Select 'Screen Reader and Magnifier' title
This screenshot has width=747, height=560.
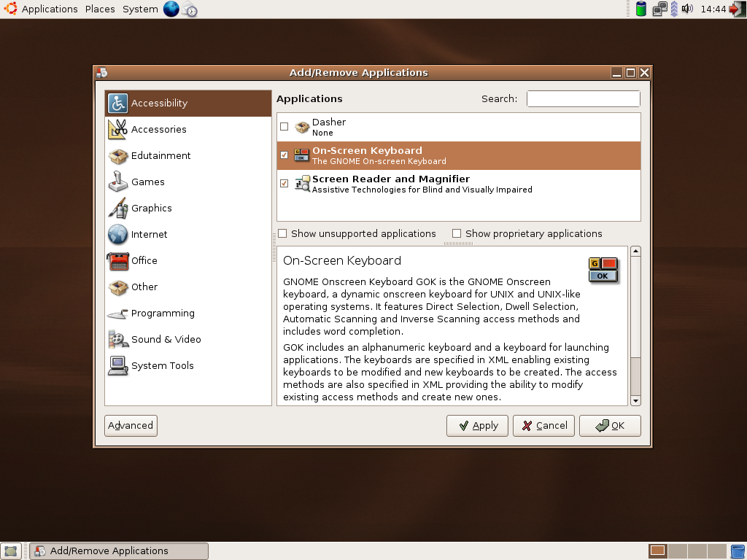click(391, 179)
